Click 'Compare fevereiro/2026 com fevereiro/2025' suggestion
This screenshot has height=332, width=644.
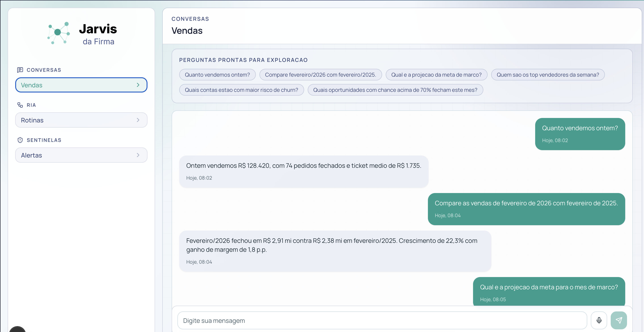pos(321,74)
